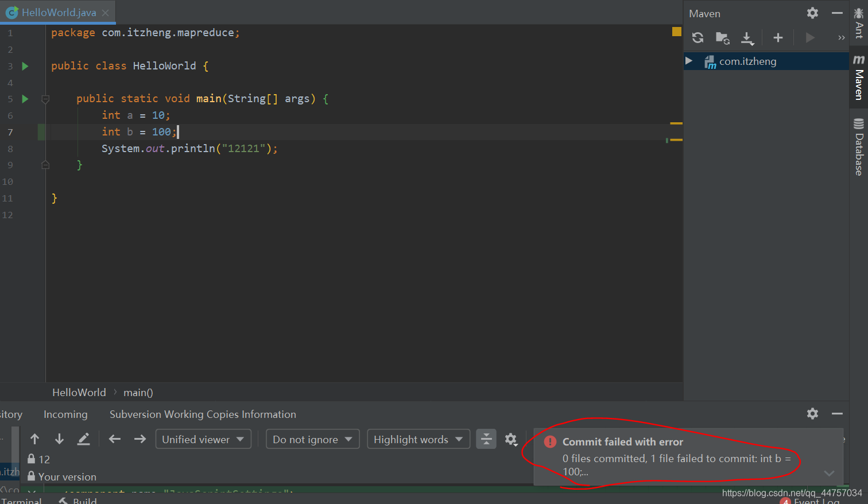
Task: Expand Commit failed notification chevron
Action: click(829, 474)
